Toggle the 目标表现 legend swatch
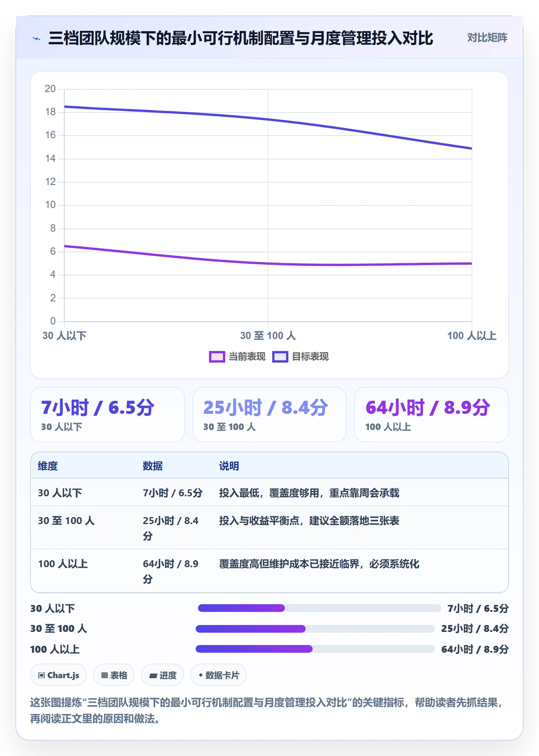539x756 pixels. coord(280,357)
